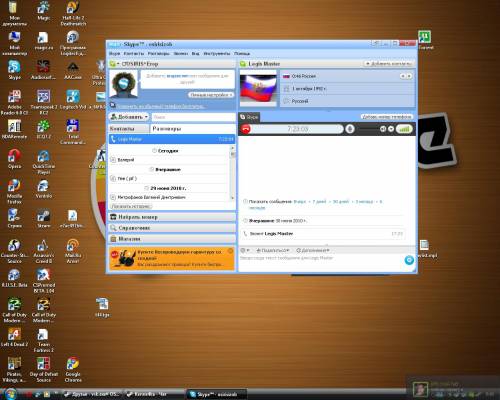Screen dimensions: 500x400
Task: Click the mood message text box
Action: (x=187, y=79)
